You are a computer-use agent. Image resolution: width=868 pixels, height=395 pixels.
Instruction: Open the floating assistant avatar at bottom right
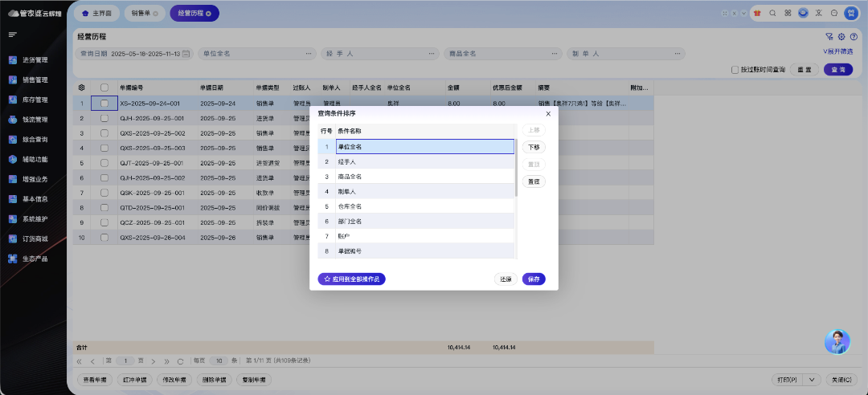click(837, 341)
